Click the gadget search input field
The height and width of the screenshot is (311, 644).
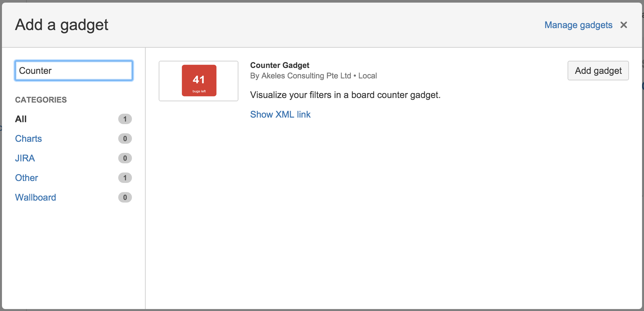click(73, 70)
